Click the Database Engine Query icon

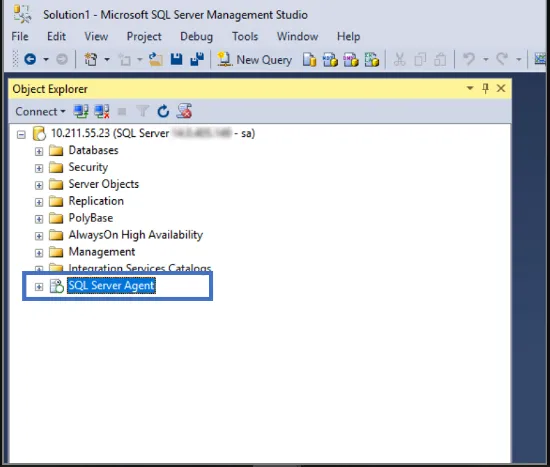(x=309, y=60)
